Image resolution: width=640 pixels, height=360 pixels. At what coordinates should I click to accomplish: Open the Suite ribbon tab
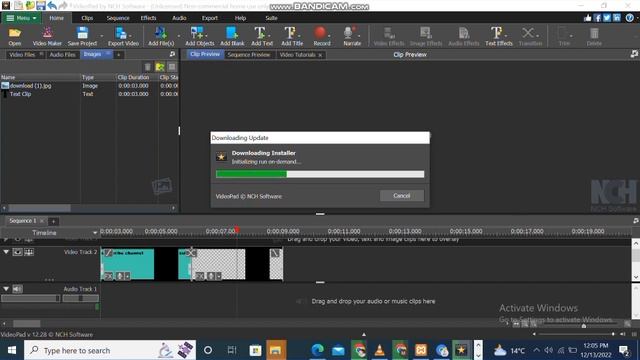pos(271,18)
